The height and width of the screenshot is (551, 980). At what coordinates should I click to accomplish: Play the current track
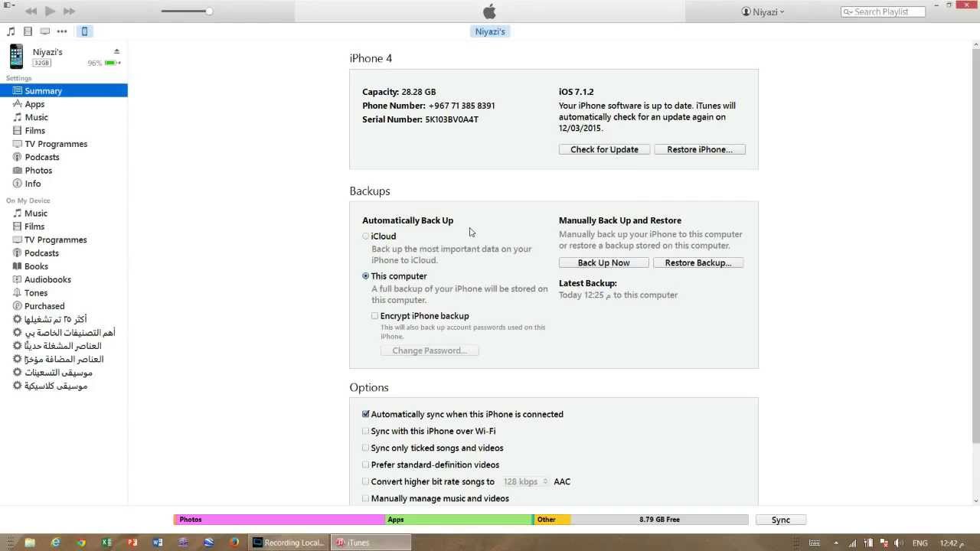(x=50, y=11)
